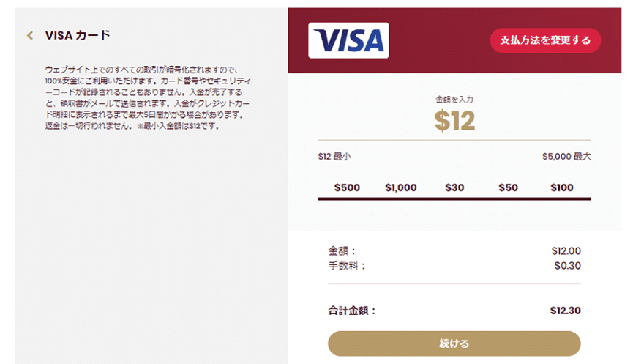Click 支払方法を変更する button

[x=545, y=40]
